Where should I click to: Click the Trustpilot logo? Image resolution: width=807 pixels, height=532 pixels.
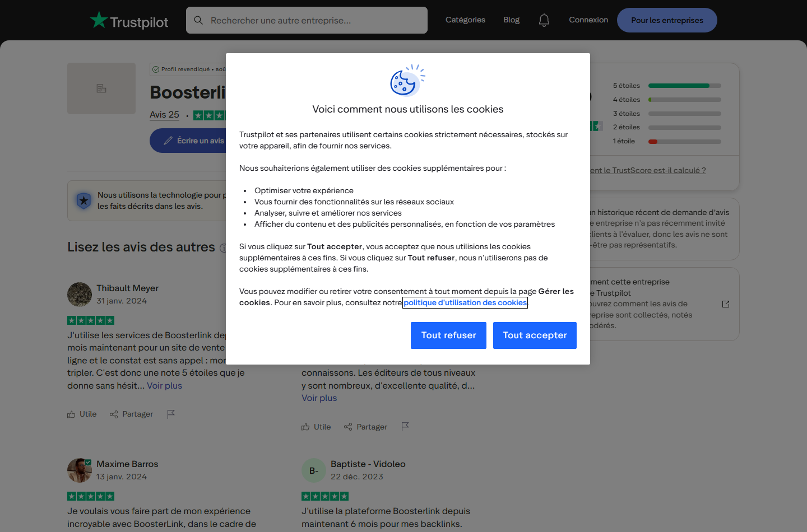pyautogui.click(x=129, y=21)
